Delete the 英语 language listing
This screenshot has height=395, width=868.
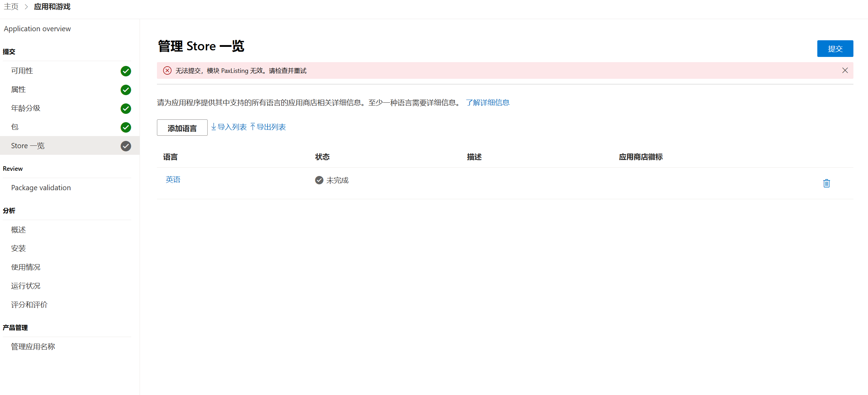click(x=826, y=183)
